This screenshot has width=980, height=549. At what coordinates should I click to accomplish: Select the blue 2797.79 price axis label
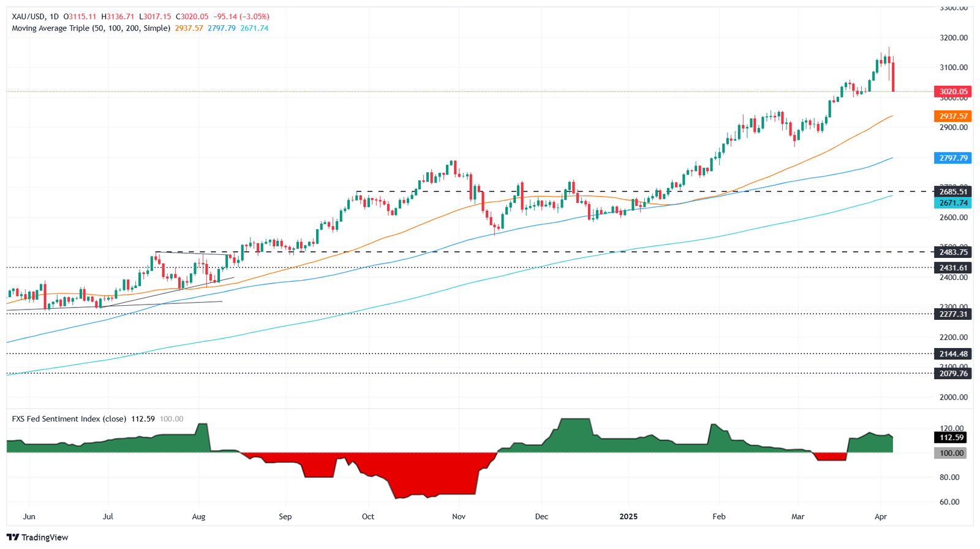pyautogui.click(x=952, y=158)
